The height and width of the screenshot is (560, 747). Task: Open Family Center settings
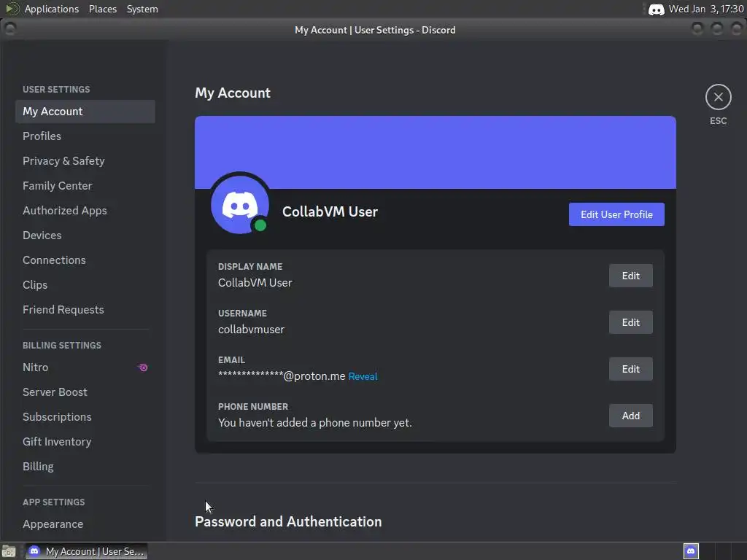(x=85, y=186)
